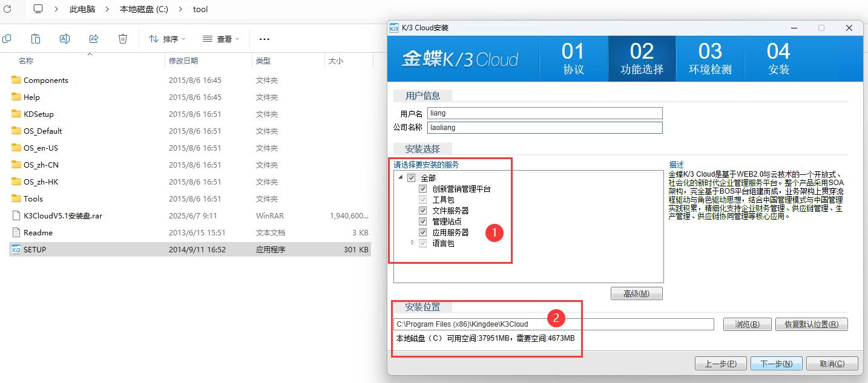
Task: Click the Share icon in Explorer toolbar
Action: click(94, 39)
